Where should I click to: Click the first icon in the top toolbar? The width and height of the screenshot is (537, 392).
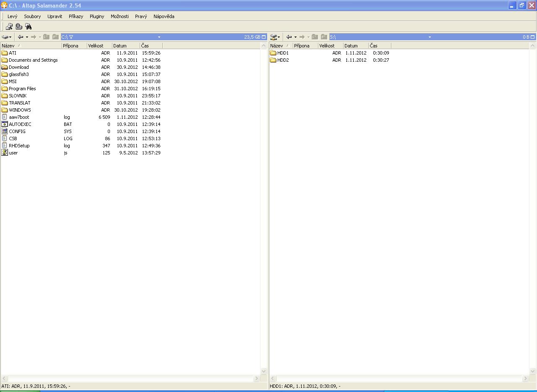(9, 26)
